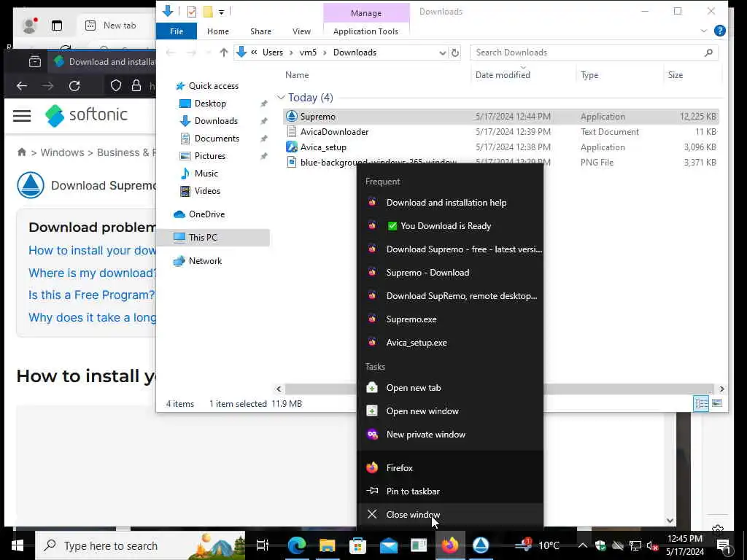Go back in Firefox window
747x560 pixels.
pyautogui.click(x=22, y=86)
